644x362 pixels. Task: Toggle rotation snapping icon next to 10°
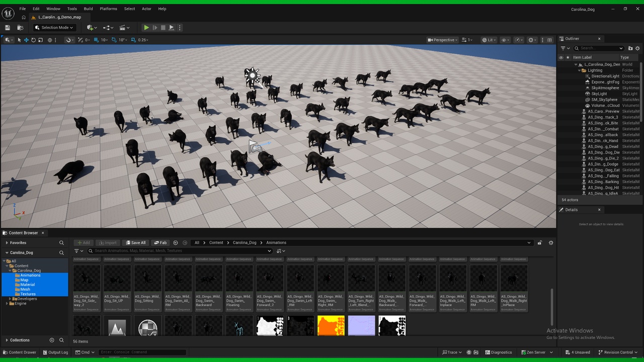[114, 40]
